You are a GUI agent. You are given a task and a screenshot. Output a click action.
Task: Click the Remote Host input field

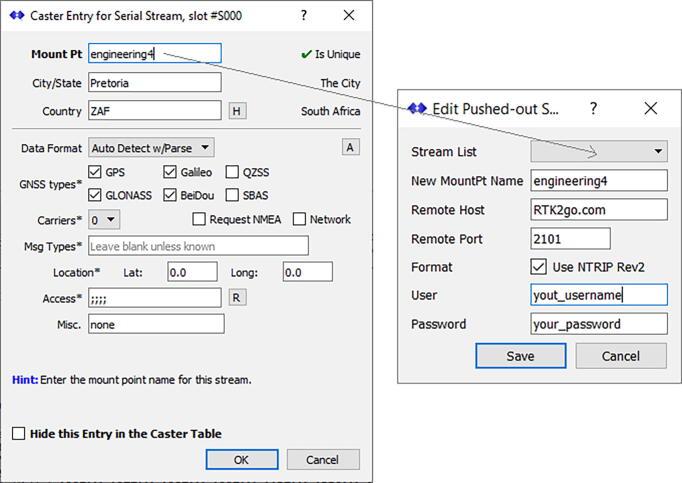coord(598,210)
